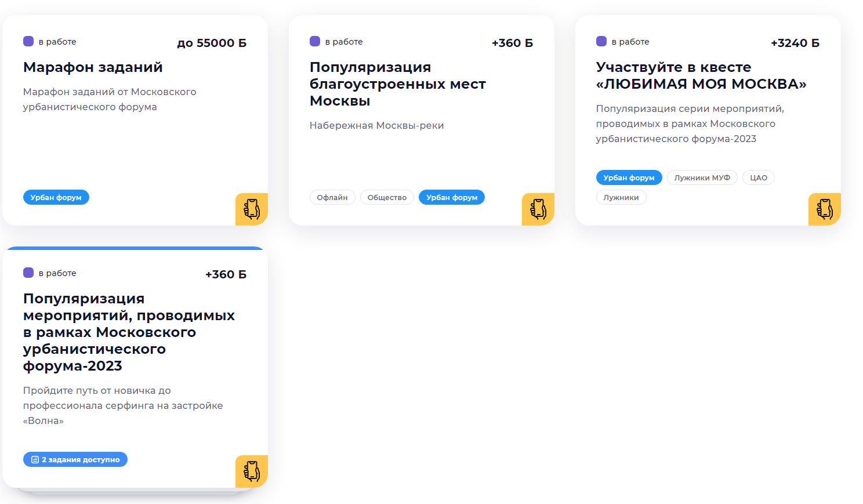
Task: Open Участвуйте в квесте ЛЮБИМАЯ МОЯ МОСКВА title
Action: pos(701,75)
